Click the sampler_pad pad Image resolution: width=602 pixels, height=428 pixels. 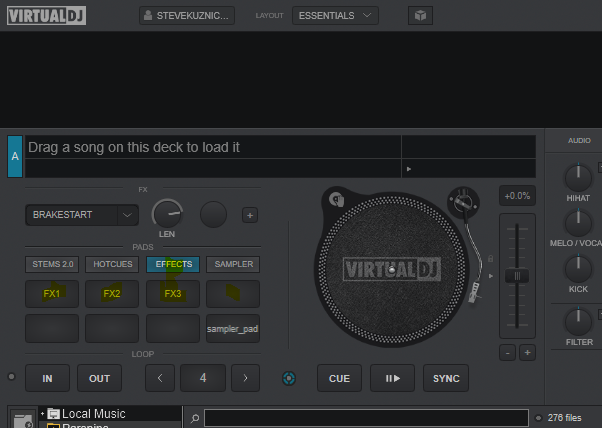[x=233, y=329]
